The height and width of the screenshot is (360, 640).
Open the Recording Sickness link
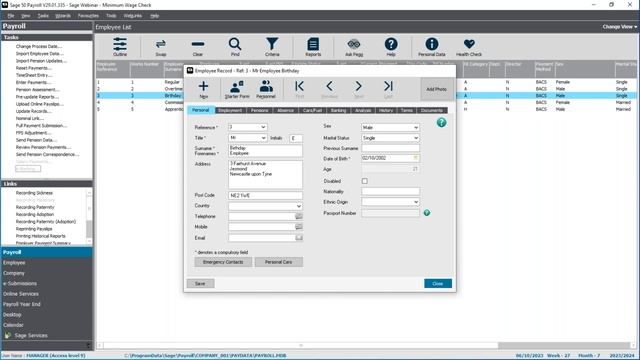click(x=34, y=193)
